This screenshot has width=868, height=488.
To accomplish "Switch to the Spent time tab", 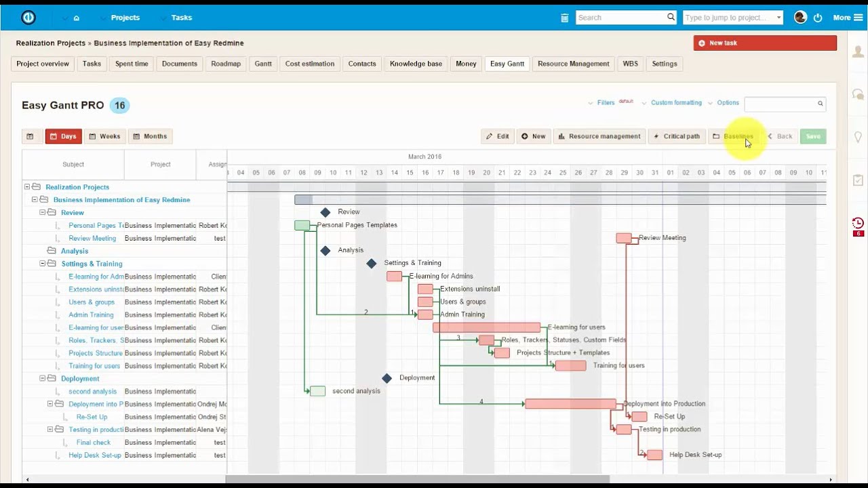I will pos(132,64).
